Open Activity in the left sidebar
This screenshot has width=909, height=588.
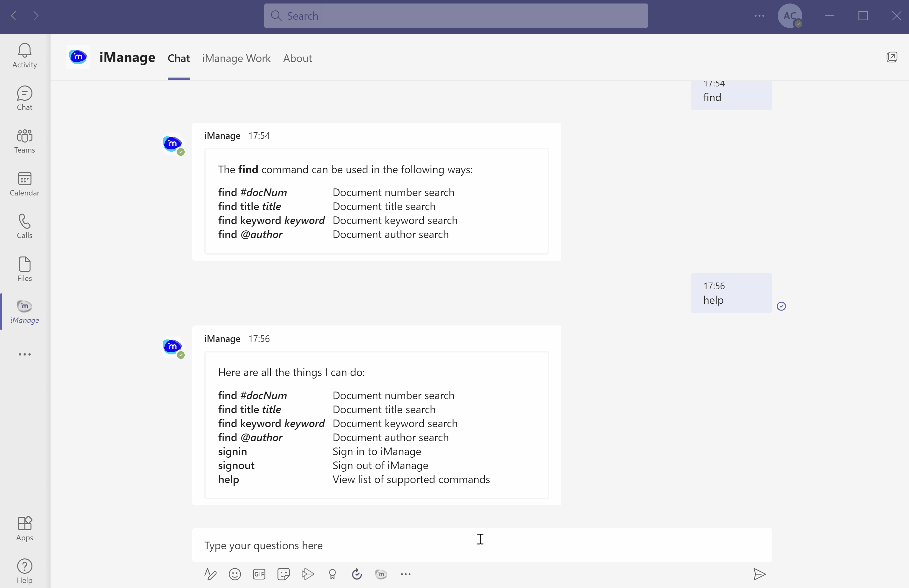[x=24, y=56]
